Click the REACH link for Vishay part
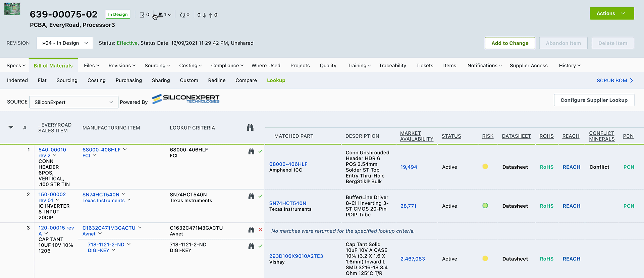The height and width of the screenshot is (278, 644). tap(572, 259)
